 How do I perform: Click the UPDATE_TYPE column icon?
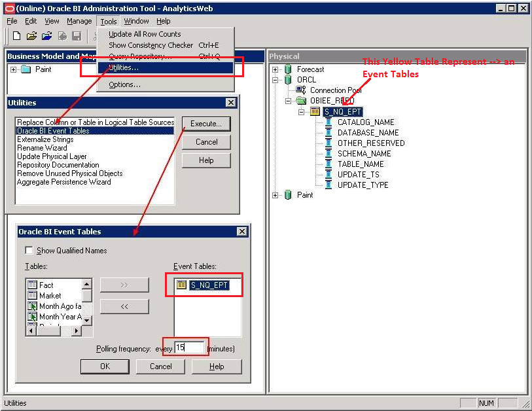[328, 185]
